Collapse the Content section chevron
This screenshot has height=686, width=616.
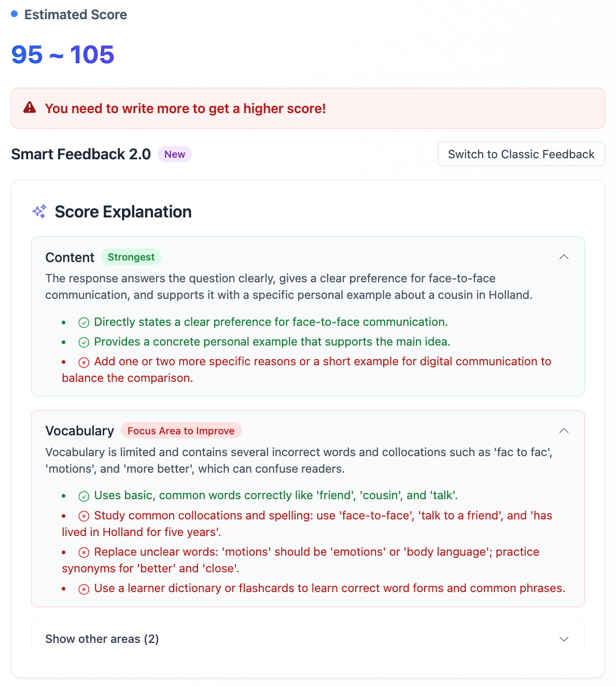coord(564,257)
